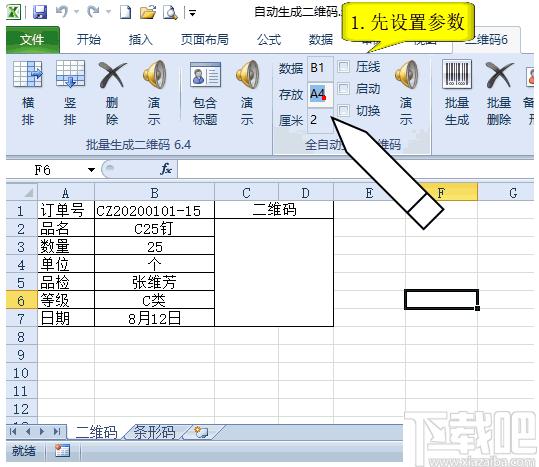Screen dimensions: 539x467
Task: Select cell labeled 品检
Action: click(x=66, y=282)
